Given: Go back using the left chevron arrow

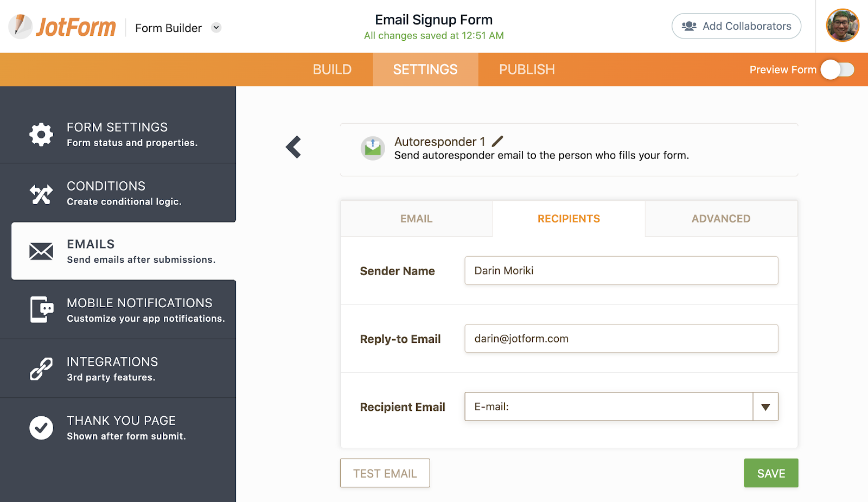Looking at the screenshot, I should (293, 147).
